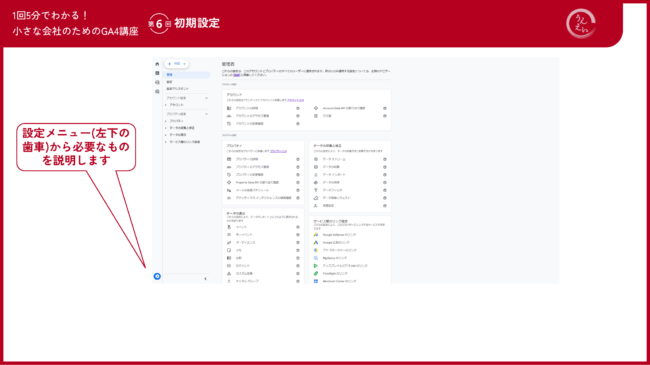Follow link in the プロパティ card description

pos(278,151)
